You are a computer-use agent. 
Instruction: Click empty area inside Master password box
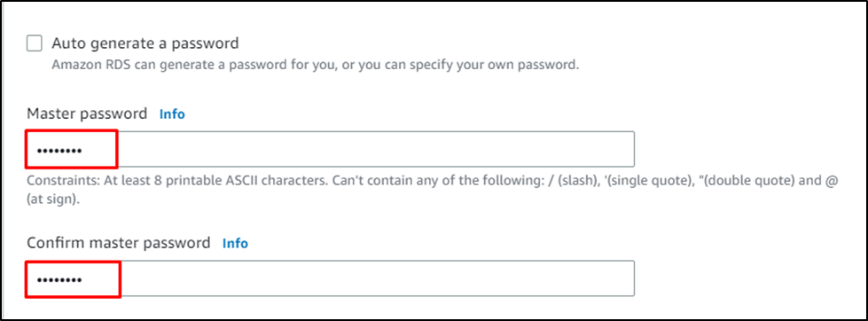(x=377, y=149)
